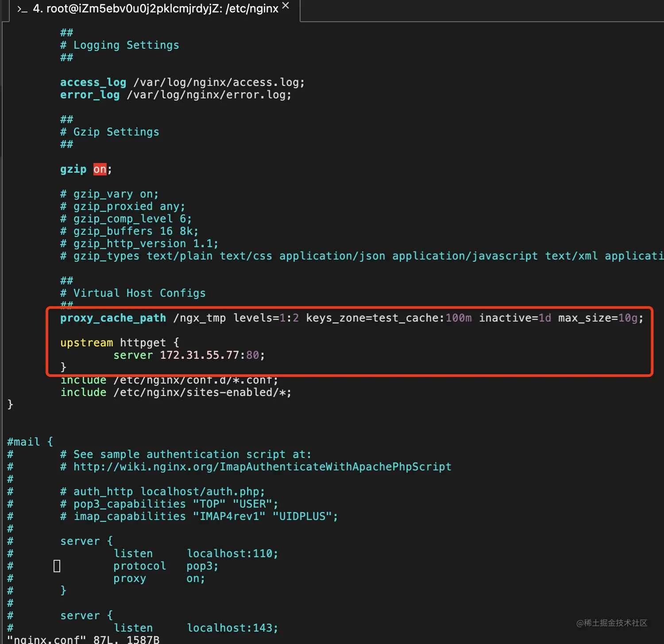Click the 'inactive=1d' parameter
Image resolution: width=664 pixels, height=644 pixels.
[x=515, y=318]
